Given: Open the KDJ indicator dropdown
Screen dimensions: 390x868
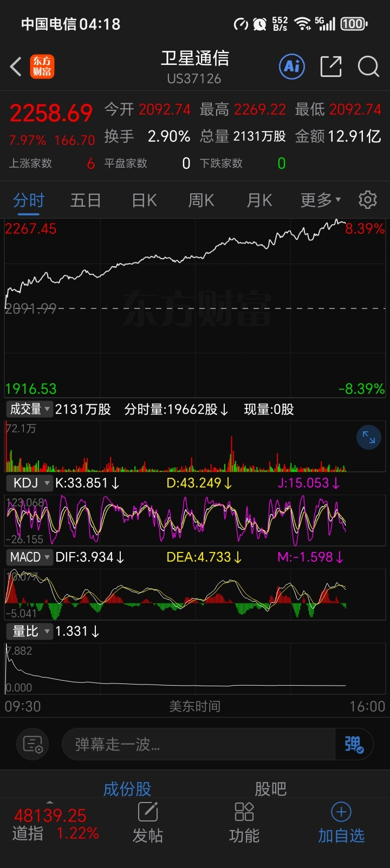Looking at the screenshot, I should (29, 483).
